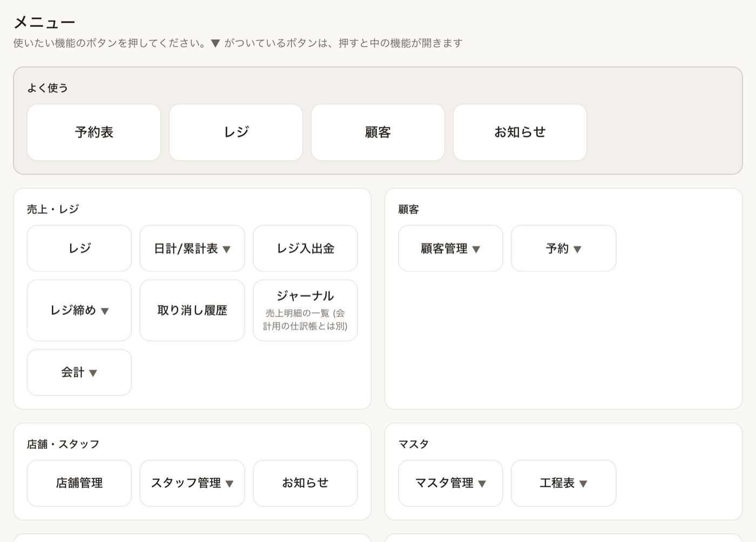756x542 pixels.
Task: Click レジ button under 売上・レジ
Action: [79, 248]
